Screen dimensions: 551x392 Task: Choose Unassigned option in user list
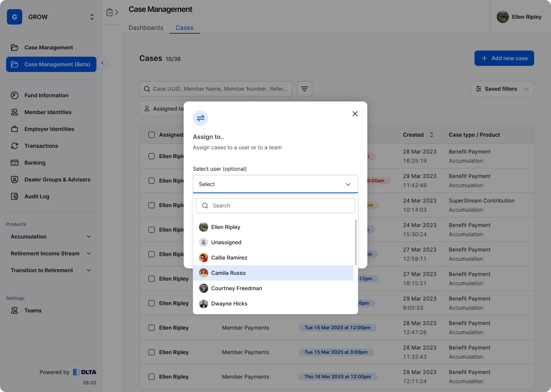coord(226,242)
